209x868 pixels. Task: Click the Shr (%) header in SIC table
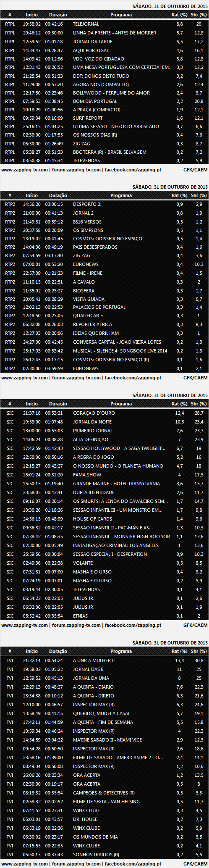tap(199, 404)
